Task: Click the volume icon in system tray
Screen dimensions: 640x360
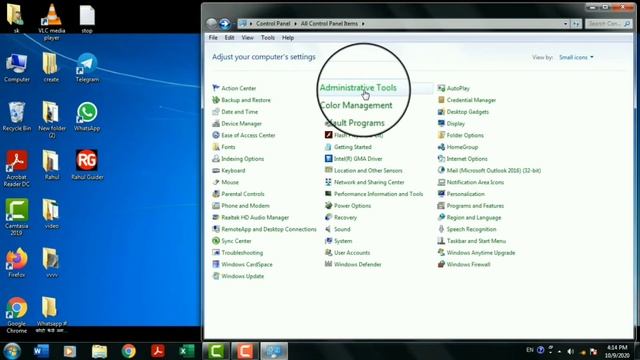Action: 571,351
